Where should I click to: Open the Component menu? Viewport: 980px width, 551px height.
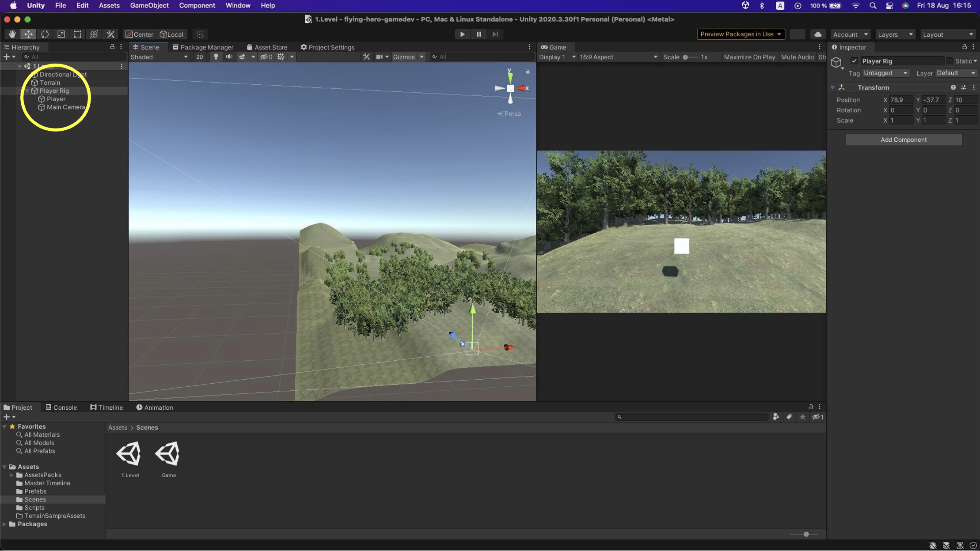coord(197,5)
